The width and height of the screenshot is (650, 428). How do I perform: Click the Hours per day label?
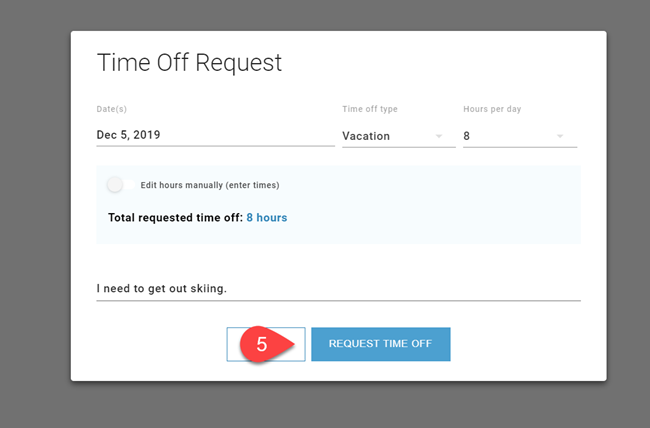coord(492,109)
